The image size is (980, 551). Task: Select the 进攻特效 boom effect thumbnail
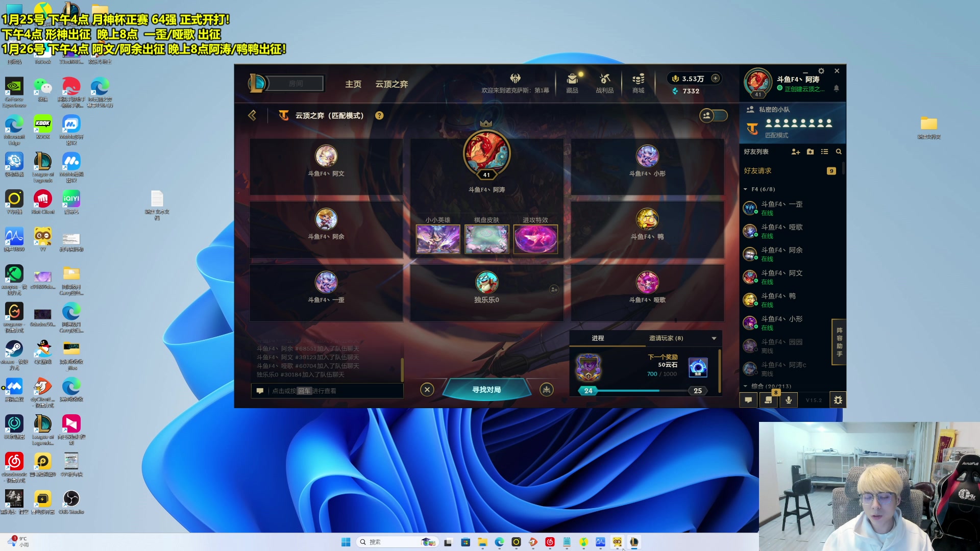pos(535,239)
